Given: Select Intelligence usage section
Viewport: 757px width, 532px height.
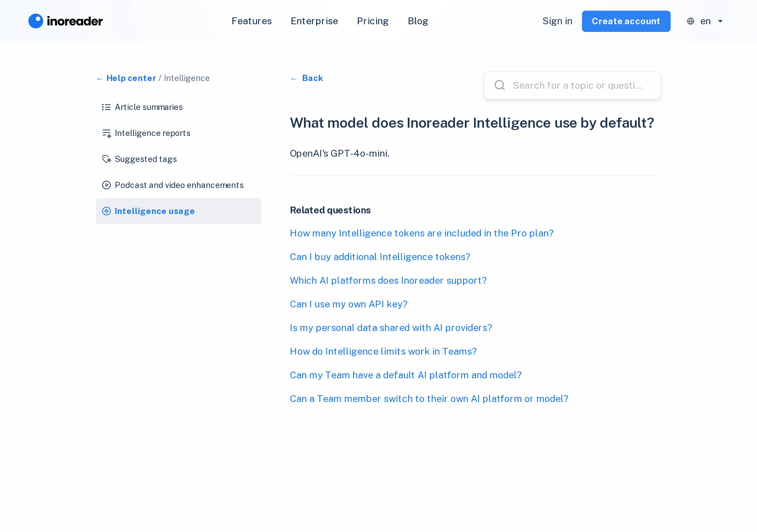Looking at the screenshot, I should click(178, 211).
